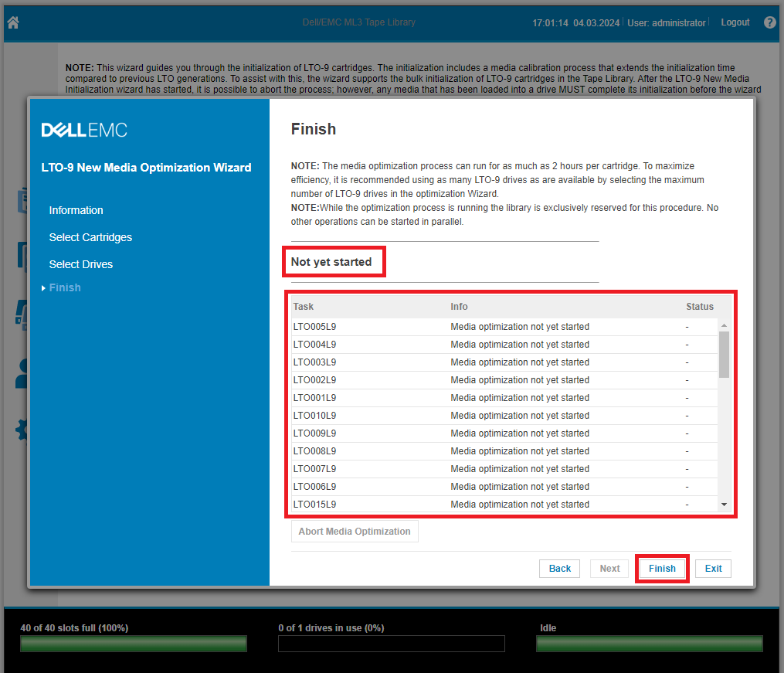
Task: Select the LTO002L9 task row
Action: [504, 380]
